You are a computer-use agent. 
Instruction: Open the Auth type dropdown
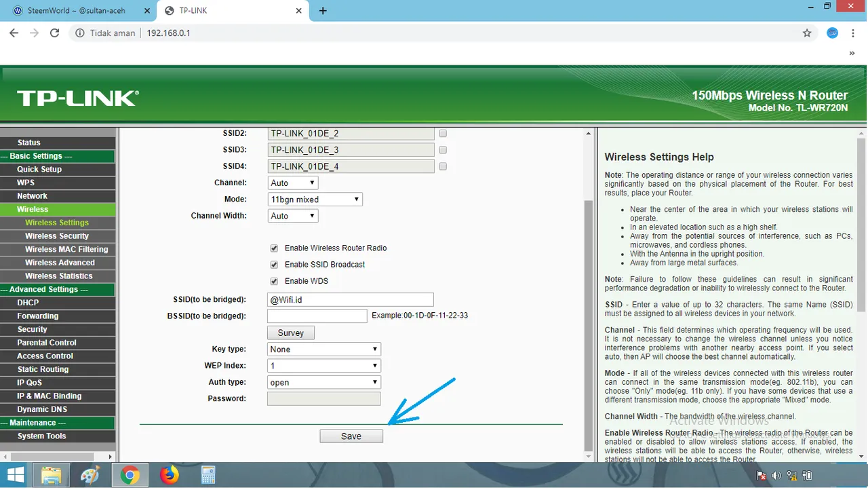[324, 382]
